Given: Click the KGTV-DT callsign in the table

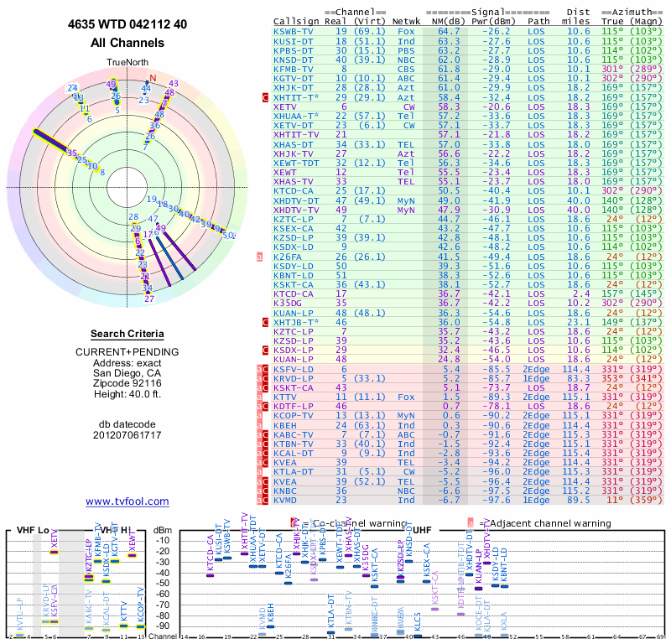Looking at the screenshot, I should pyautogui.click(x=294, y=77).
